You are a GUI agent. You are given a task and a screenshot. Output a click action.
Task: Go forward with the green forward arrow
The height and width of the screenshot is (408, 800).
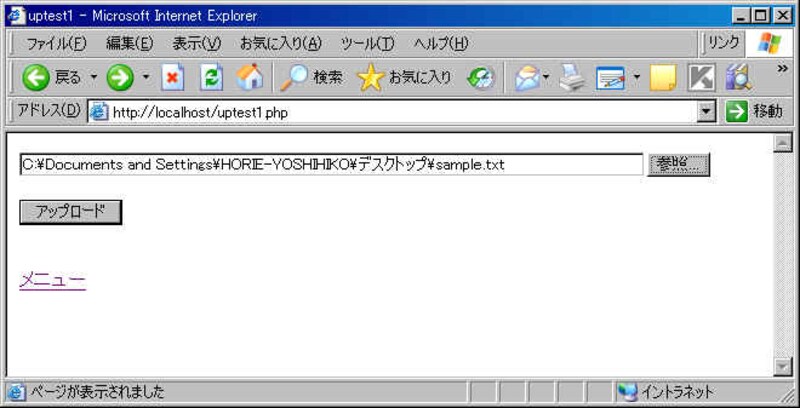(120, 78)
